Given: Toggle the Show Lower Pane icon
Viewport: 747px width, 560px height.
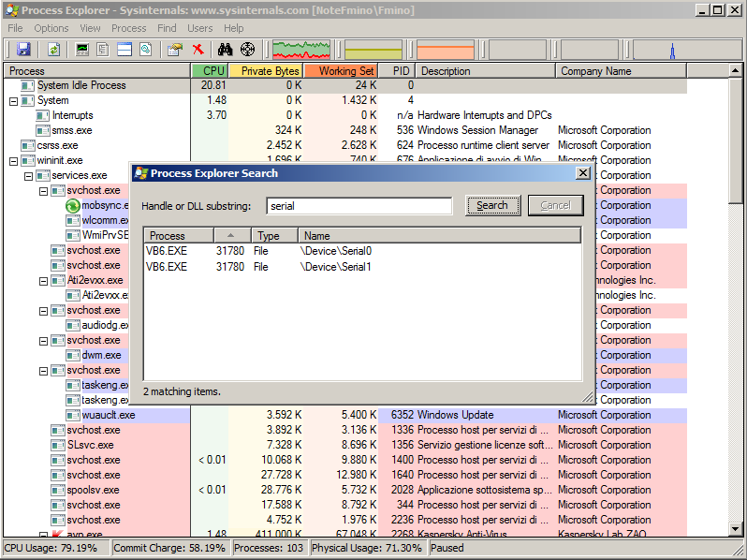Looking at the screenshot, I should click(x=124, y=49).
